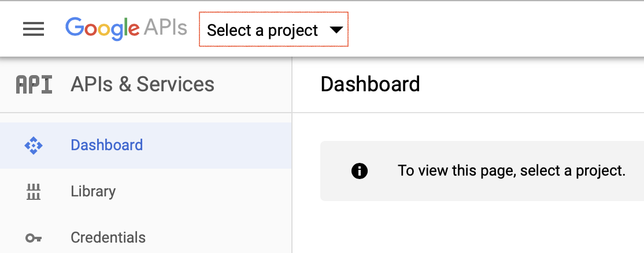Image resolution: width=644 pixels, height=253 pixels.
Task: Click the API icon beside APIs & Services
Action: coord(34,85)
